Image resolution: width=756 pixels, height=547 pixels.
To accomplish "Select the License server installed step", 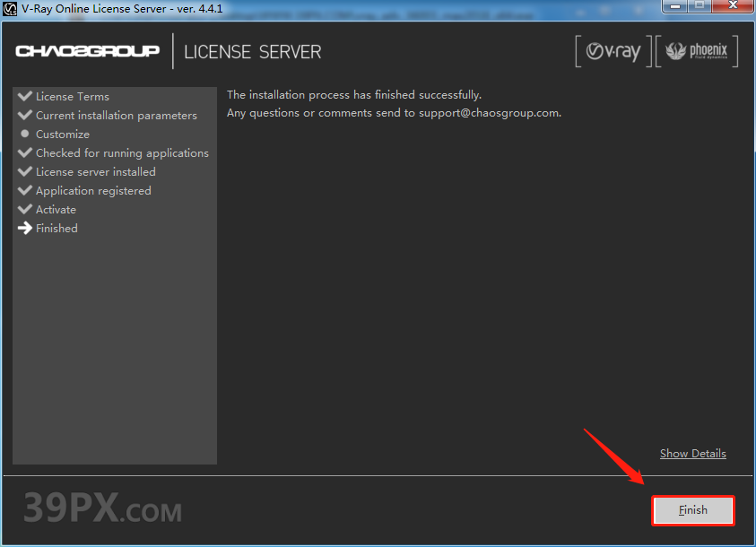I will click(95, 172).
